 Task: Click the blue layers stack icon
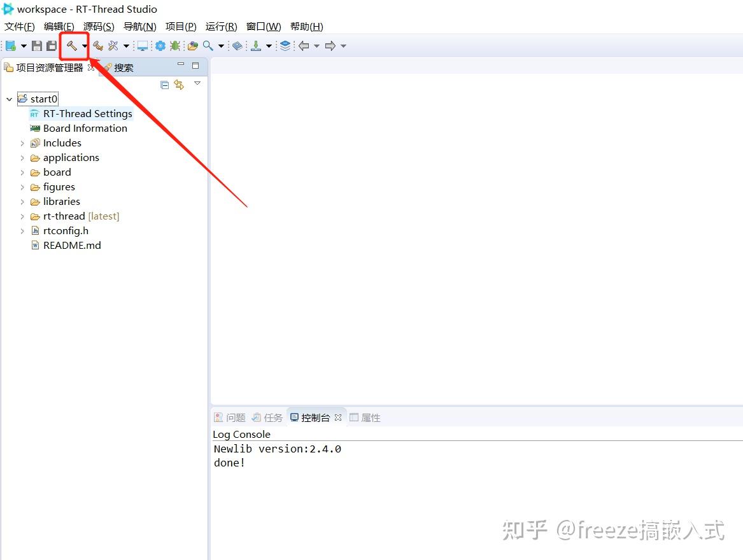pos(285,45)
